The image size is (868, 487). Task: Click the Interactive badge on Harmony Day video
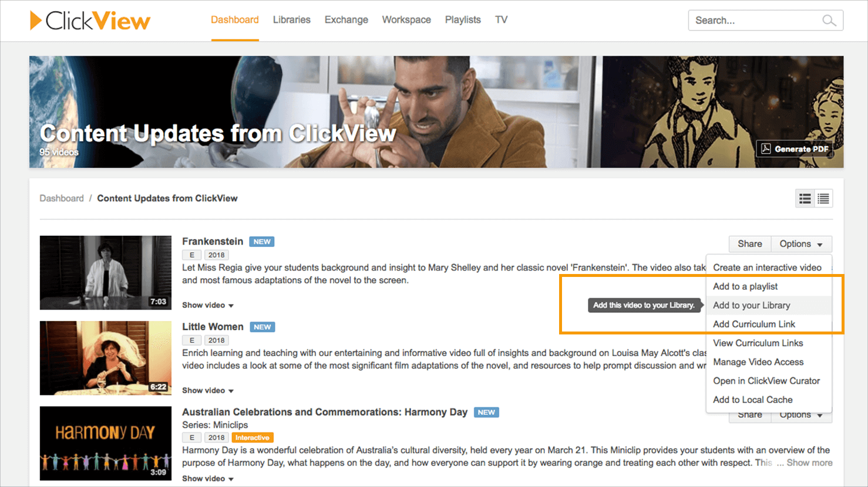[253, 437]
